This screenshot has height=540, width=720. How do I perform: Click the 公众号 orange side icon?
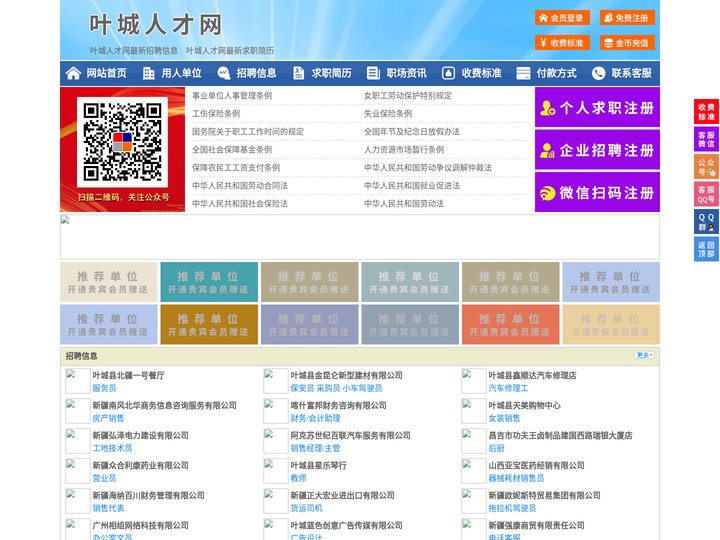pyautogui.click(x=706, y=167)
